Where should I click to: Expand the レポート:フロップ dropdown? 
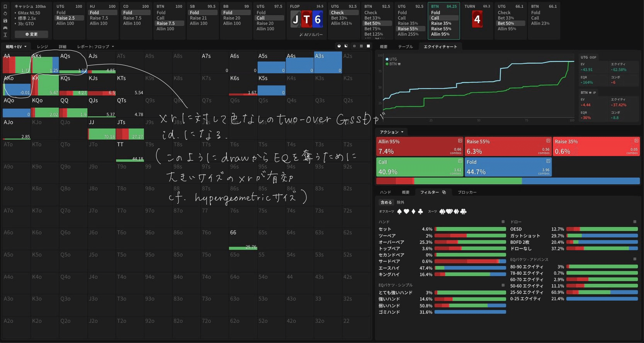[95, 47]
